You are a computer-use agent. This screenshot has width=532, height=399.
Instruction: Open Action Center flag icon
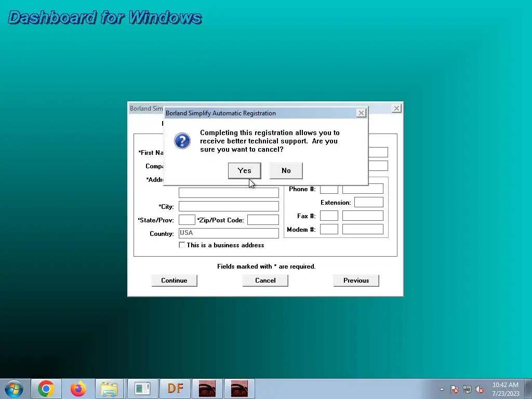(455, 389)
